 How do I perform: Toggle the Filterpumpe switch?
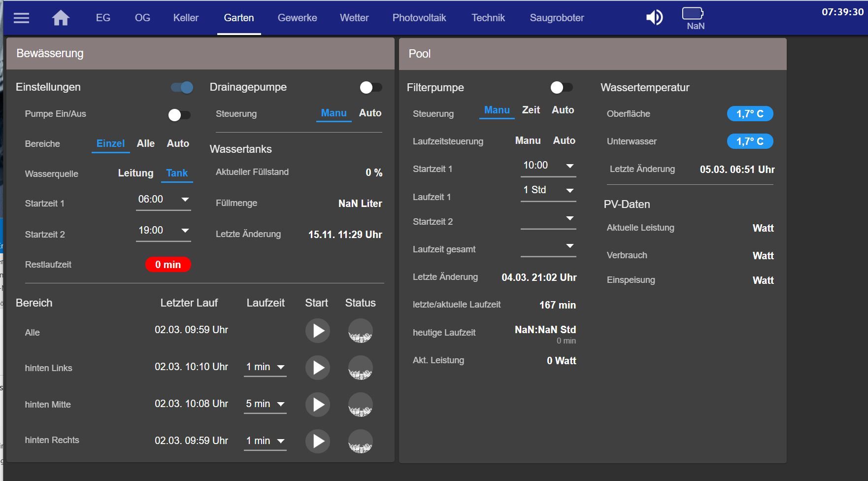[x=562, y=88]
